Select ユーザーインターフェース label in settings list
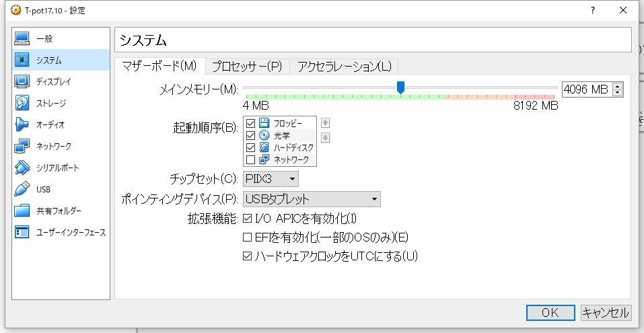644x333 pixels. pyautogui.click(x=71, y=233)
